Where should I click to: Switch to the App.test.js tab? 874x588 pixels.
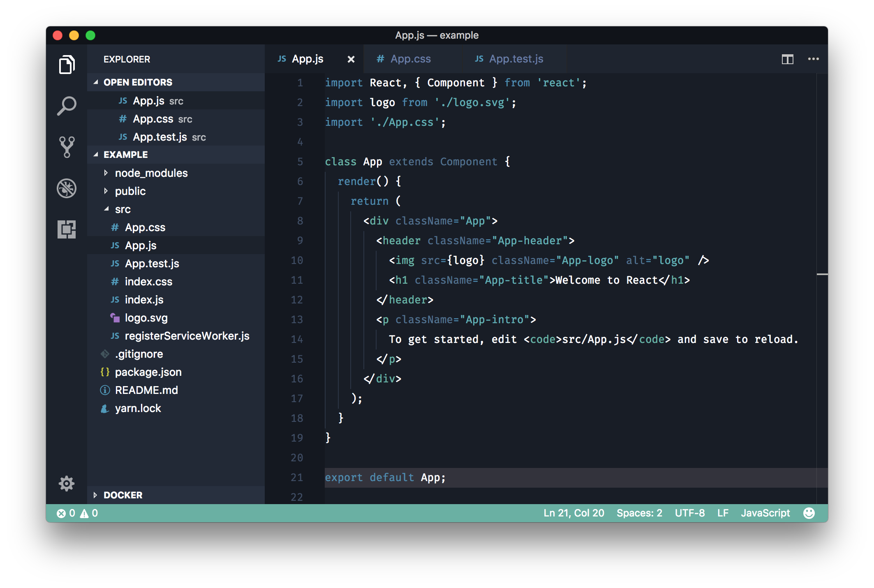516,59
